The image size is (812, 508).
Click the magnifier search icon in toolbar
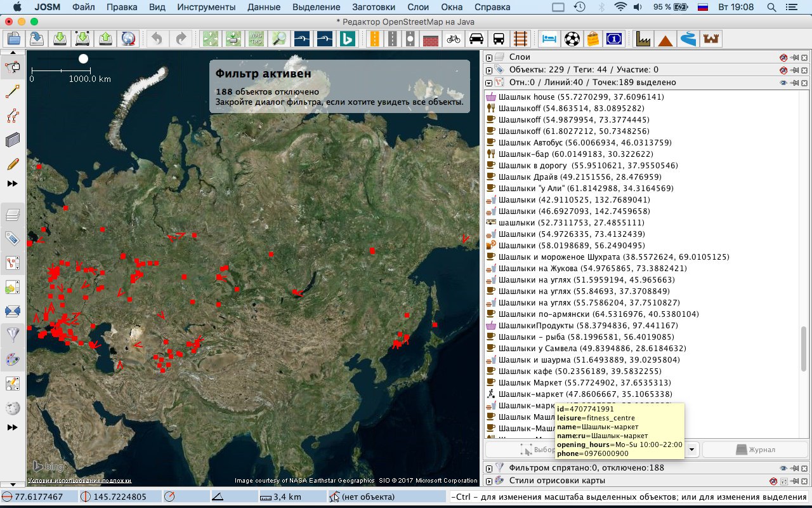[x=279, y=39]
